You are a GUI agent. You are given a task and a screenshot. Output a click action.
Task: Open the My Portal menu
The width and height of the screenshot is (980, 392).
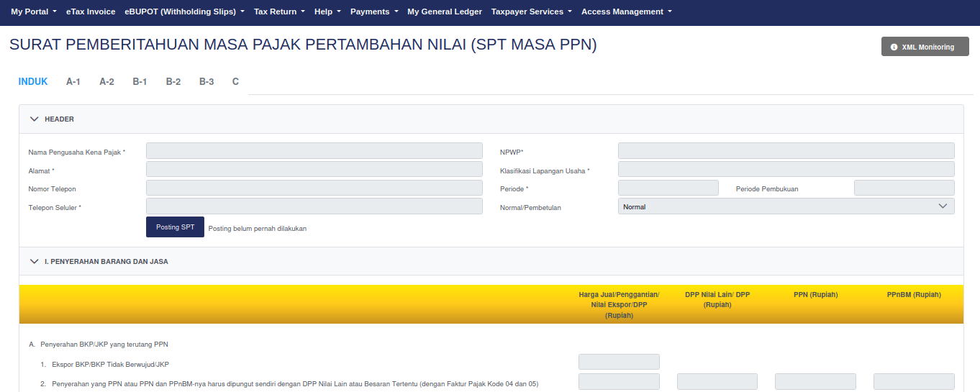(33, 12)
